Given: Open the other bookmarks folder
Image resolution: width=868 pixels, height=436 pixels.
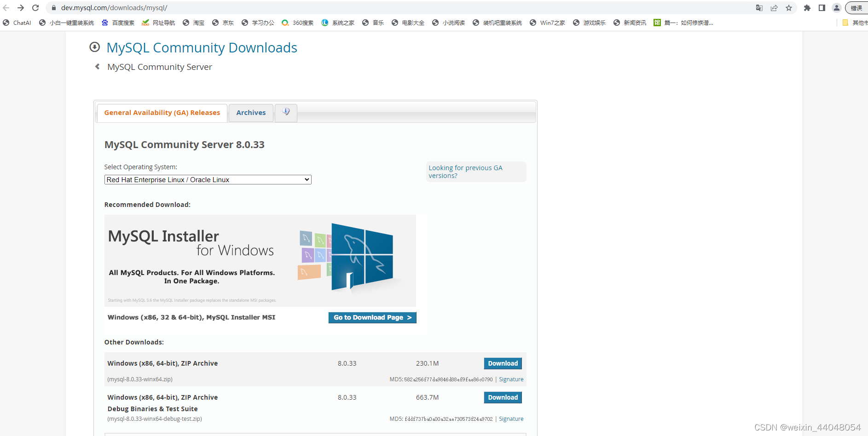Looking at the screenshot, I should (855, 23).
